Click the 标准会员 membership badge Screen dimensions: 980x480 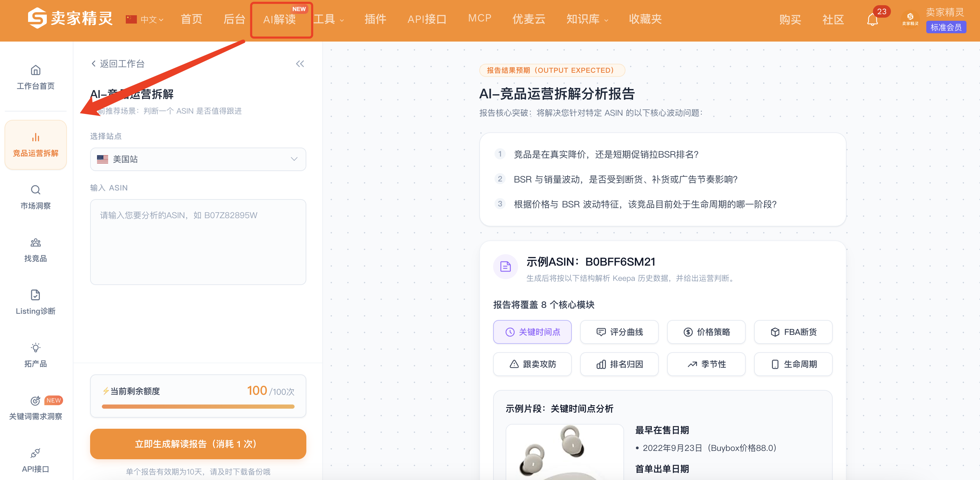coord(946,27)
